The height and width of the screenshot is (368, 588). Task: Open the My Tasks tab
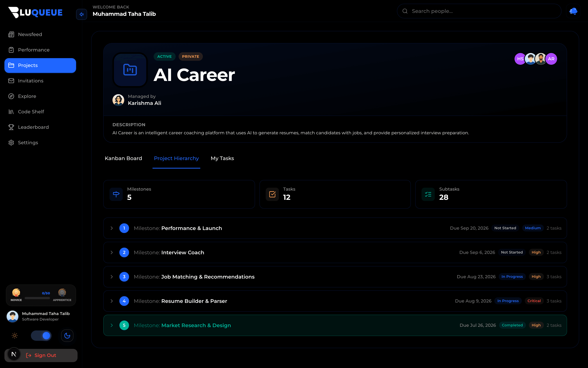tap(222, 158)
